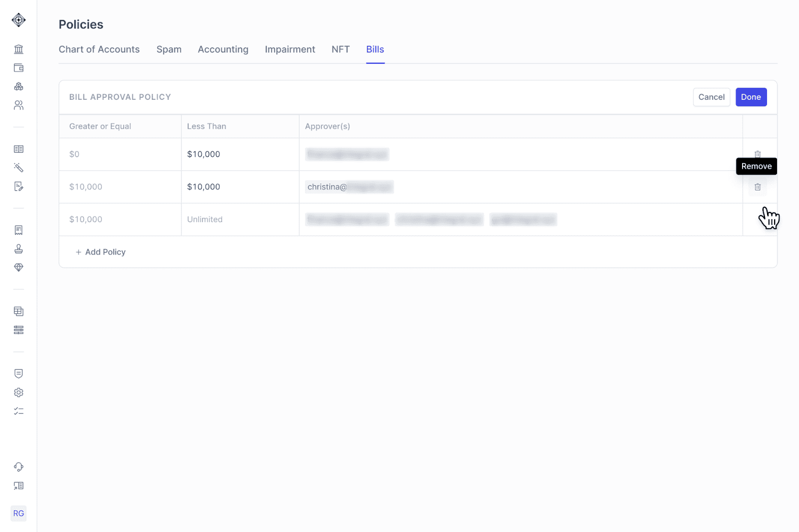Cancel editing the bill approval policy
The image size is (799, 532).
pos(712,97)
